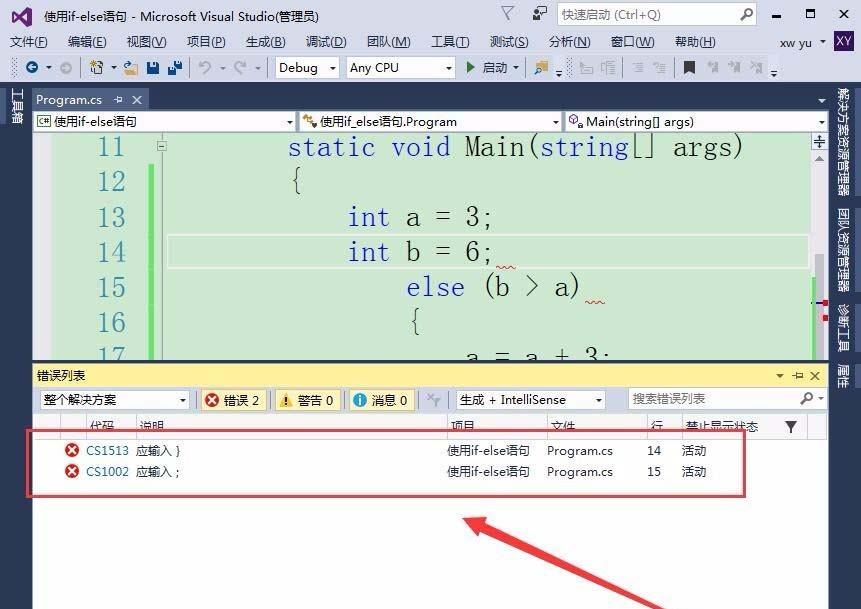
Task: Open the 生成 + IntelliSense dropdown
Action: coord(530,399)
